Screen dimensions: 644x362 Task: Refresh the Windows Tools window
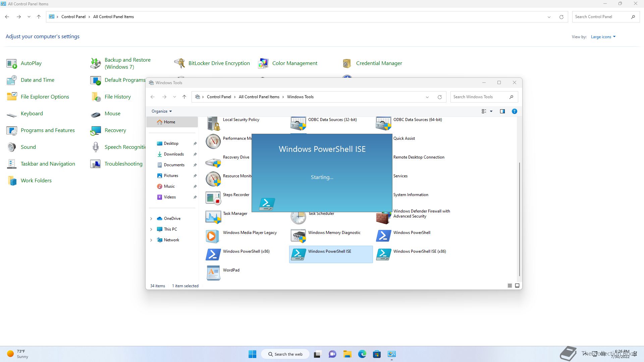point(440,97)
